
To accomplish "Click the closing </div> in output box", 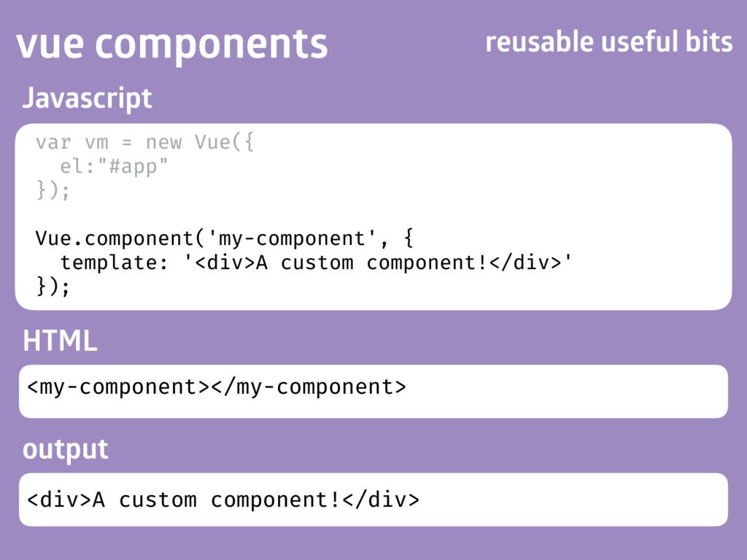I will click(x=381, y=500).
